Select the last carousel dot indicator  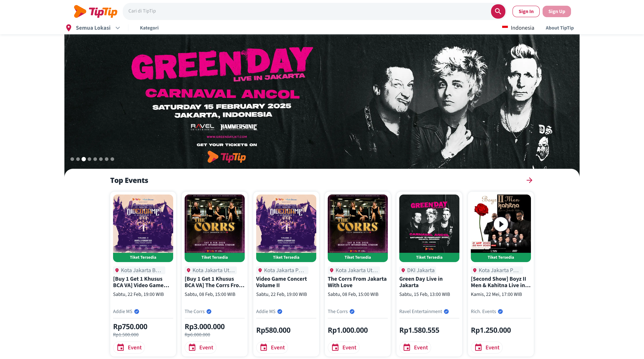pyautogui.click(x=112, y=159)
